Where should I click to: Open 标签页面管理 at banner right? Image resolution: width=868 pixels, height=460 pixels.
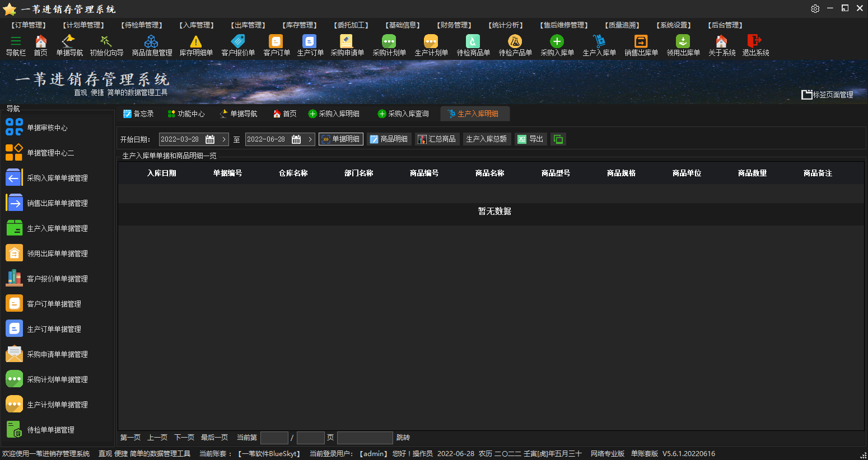pos(828,95)
